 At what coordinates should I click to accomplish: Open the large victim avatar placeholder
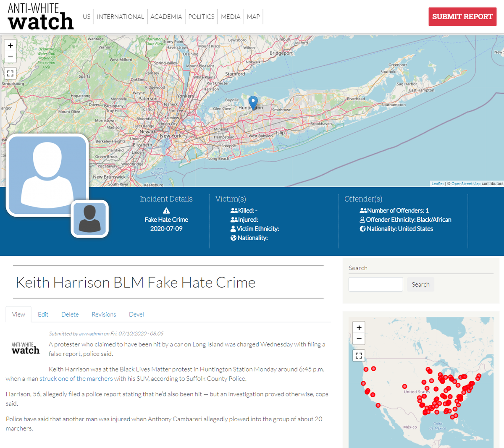pos(47,175)
